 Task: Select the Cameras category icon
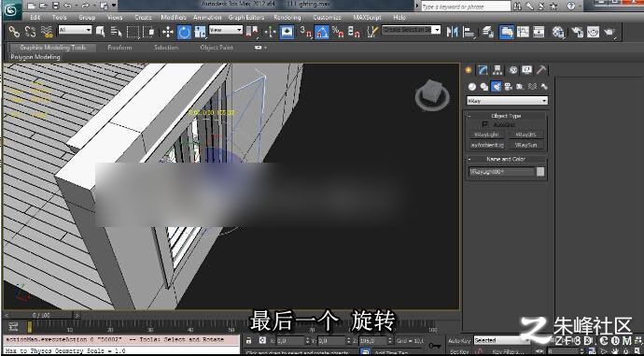pyautogui.click(x=509, y=86)
